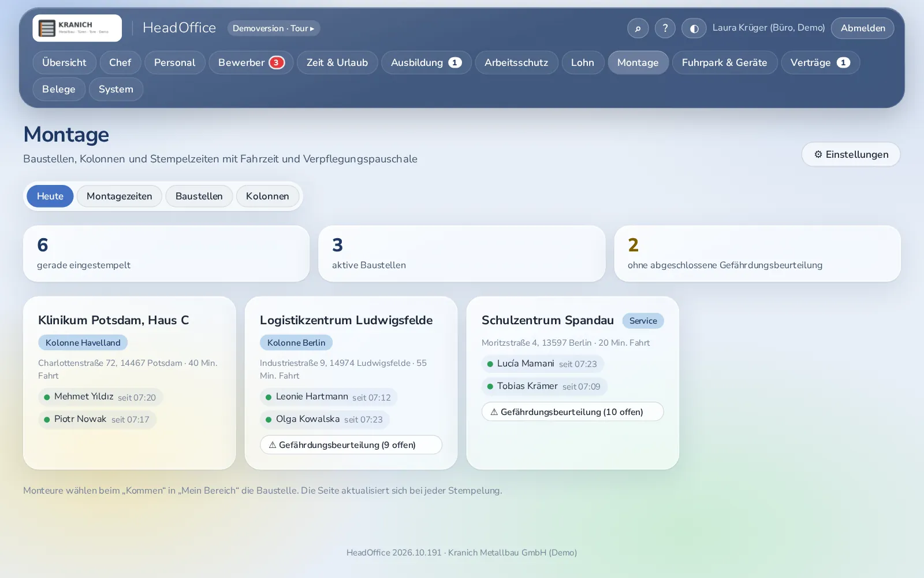Navigate to Zeit & Urlaub
The height and width of the screenshot is (578, 924).
(337, 62)
